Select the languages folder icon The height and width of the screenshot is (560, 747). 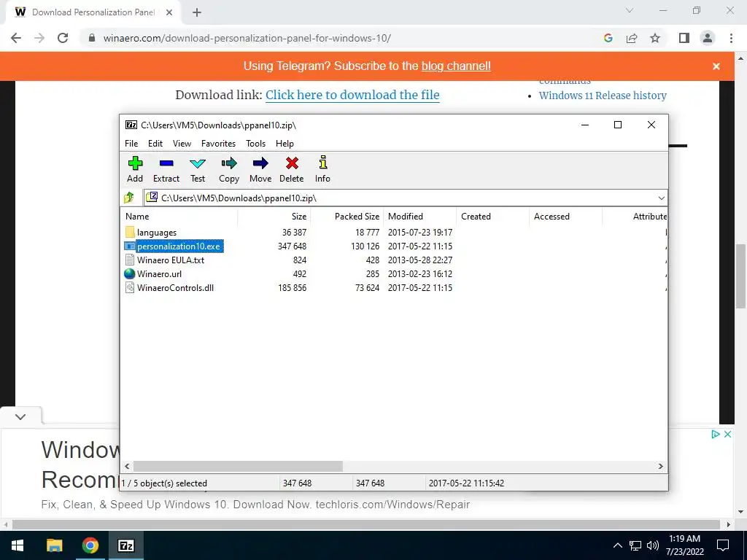tap(130, 232)
